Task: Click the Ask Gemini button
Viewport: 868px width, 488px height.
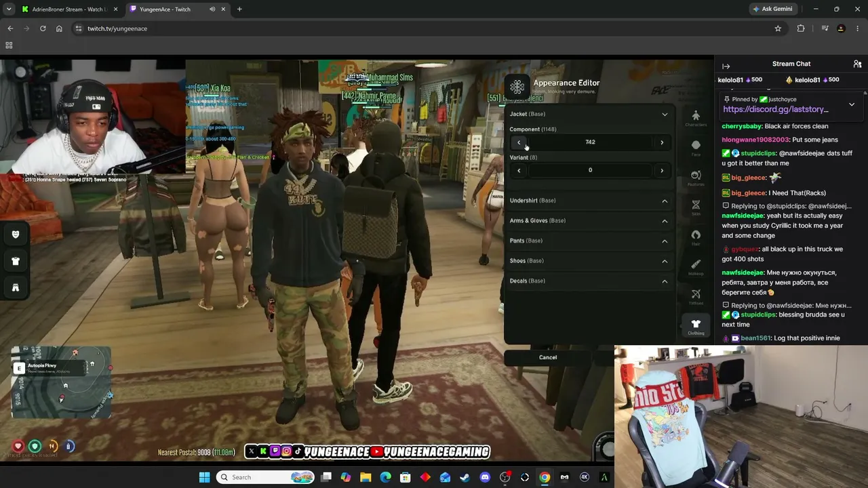Action: click(x=773, y=9)
